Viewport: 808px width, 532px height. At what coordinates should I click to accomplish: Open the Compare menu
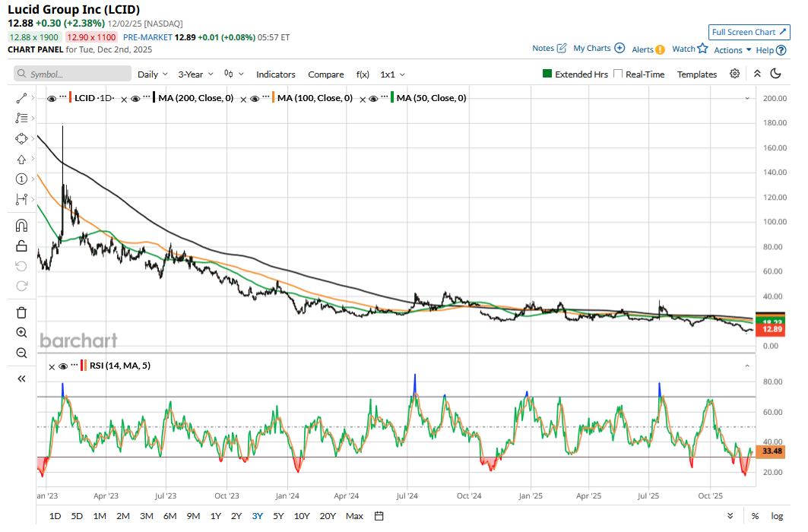325,74
